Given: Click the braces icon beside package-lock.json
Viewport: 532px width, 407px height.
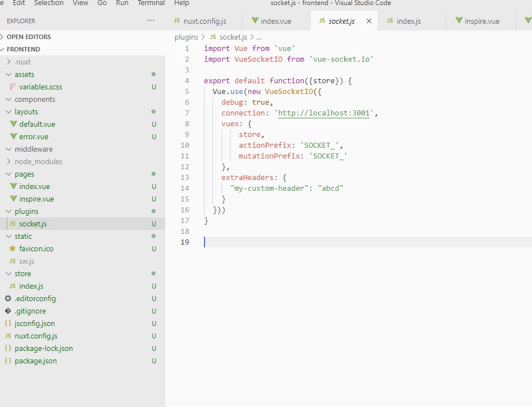Looking at the screenshot, I should coord(8,348).
